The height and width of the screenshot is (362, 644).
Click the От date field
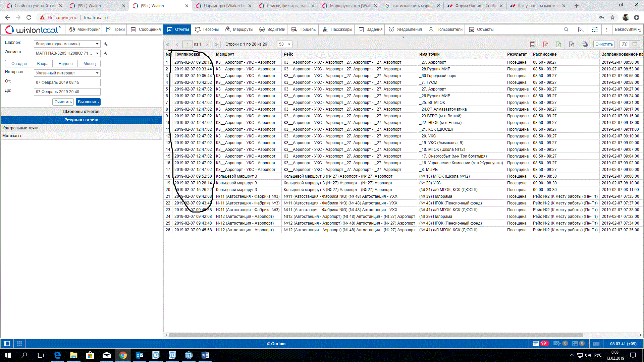(67, 82)
